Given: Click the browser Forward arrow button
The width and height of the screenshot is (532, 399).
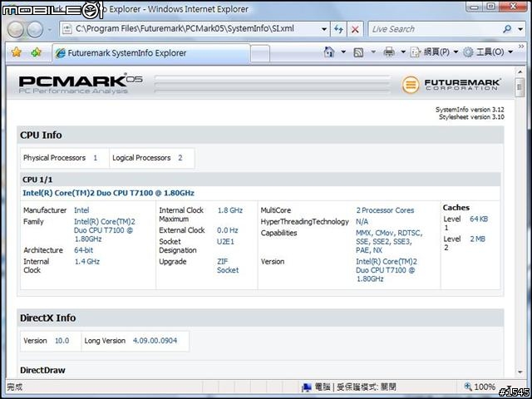Looking at the screenshot, I should click(35, 30).
